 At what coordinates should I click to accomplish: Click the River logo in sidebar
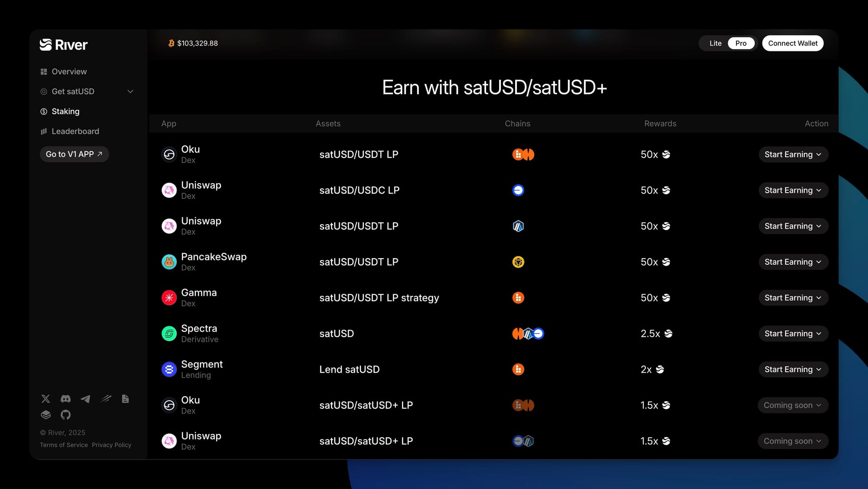pos(63,45)
